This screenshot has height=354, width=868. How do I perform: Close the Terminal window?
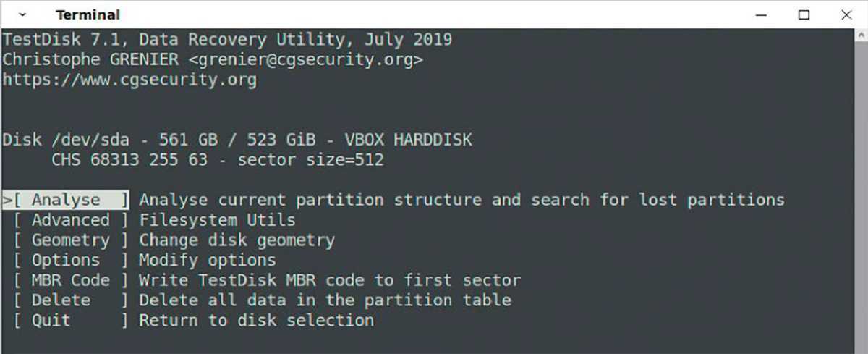pos(846,14)
